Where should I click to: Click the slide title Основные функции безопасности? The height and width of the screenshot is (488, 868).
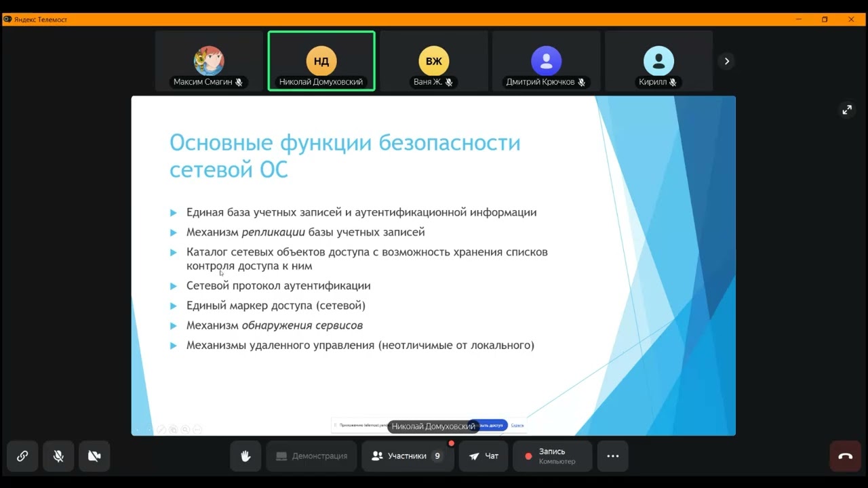coord(345,156)
